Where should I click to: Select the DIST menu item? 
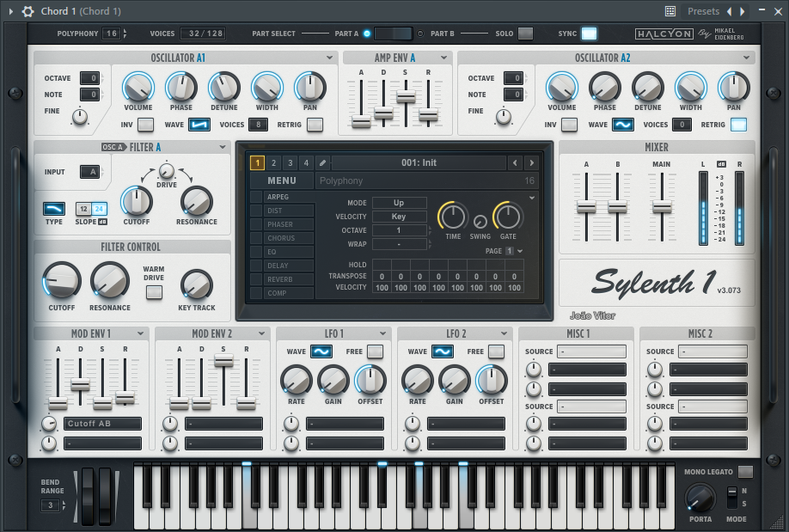click(290, 211)
